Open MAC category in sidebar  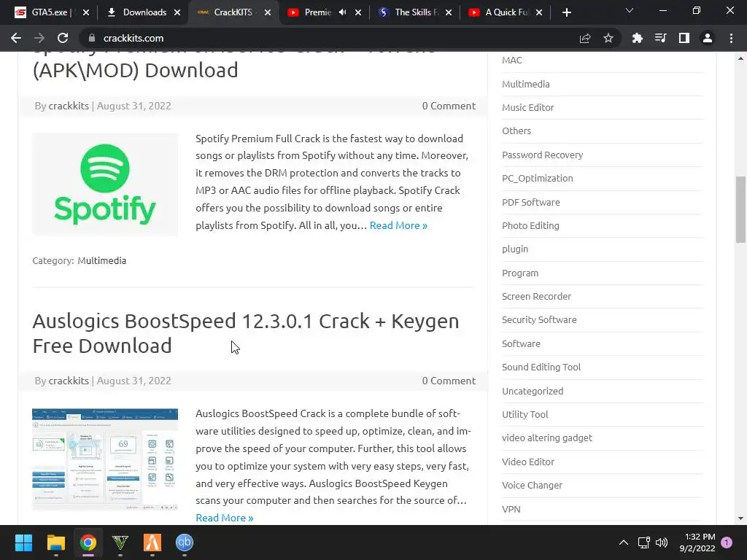(512, 60)
